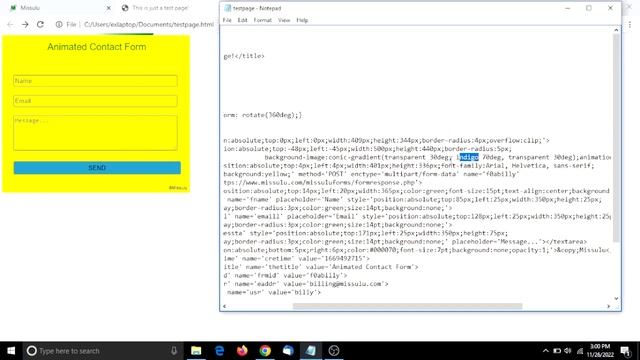Open the OBS Studio taskbar icon
Viewport: 640px width, 360px height.
coord(334,351)
